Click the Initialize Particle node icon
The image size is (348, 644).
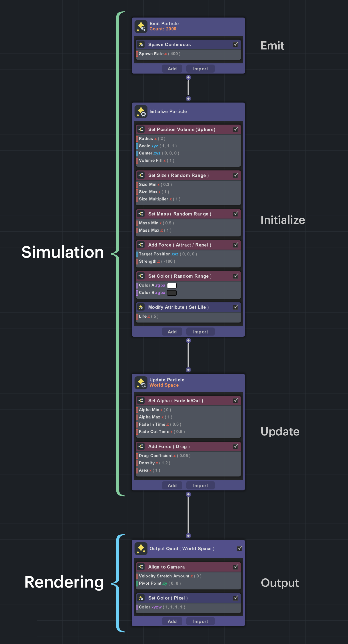pos(141,112)
